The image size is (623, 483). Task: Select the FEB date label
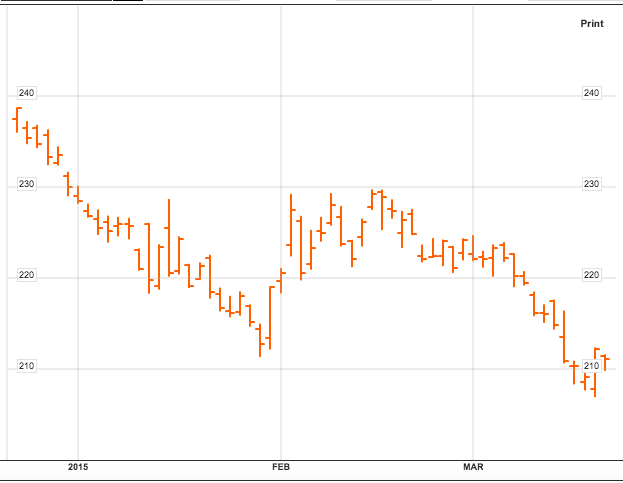click(281, 467)
